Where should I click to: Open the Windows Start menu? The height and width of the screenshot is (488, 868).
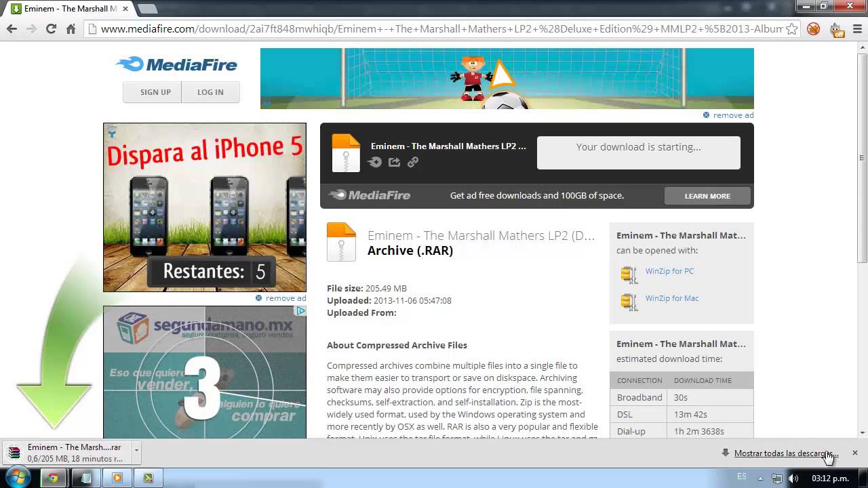click(x=18, y=477)
